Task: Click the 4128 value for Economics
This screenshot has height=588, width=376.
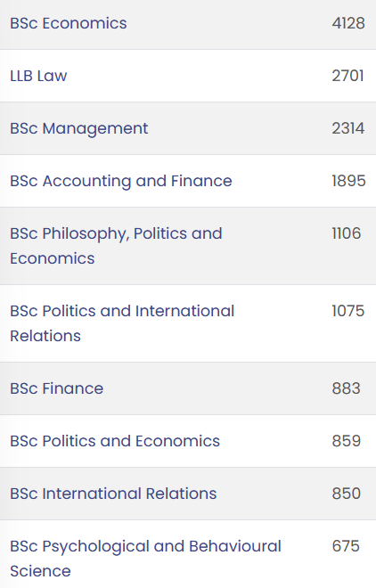Action: (348, 23)
